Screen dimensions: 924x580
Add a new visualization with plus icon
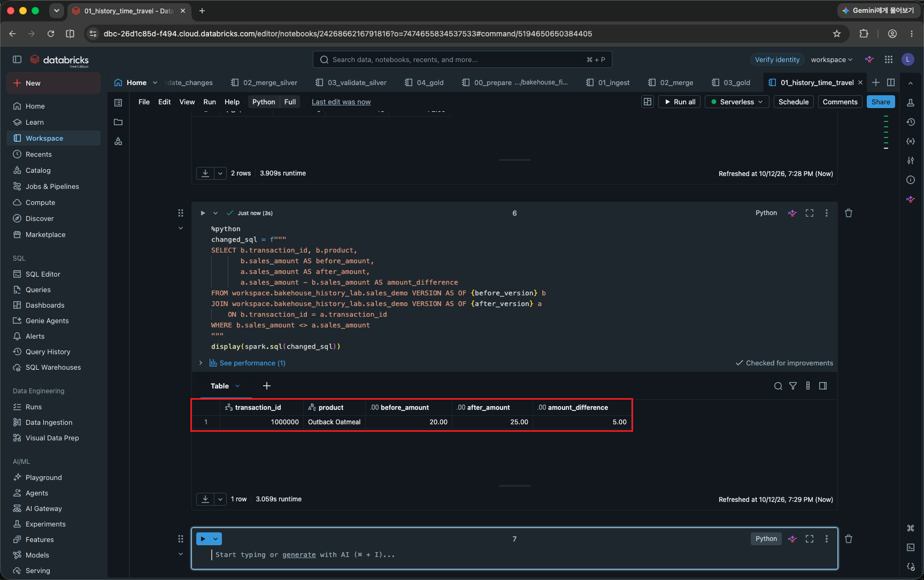(267, 386)
